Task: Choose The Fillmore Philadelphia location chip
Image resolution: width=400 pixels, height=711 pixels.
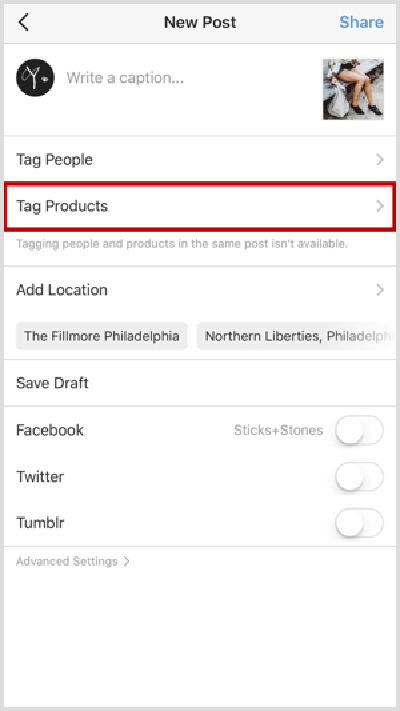Action: tap(102, 336)
